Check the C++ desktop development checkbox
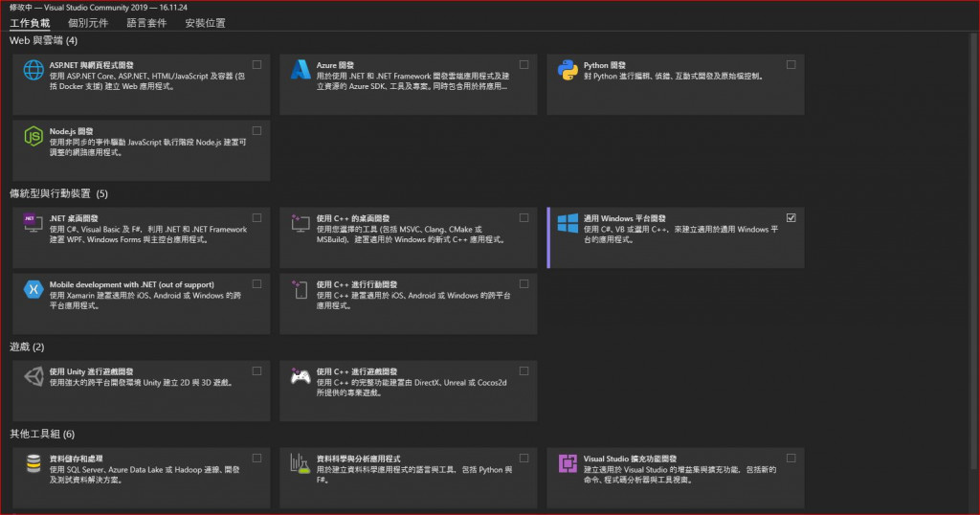 [523, 217]
